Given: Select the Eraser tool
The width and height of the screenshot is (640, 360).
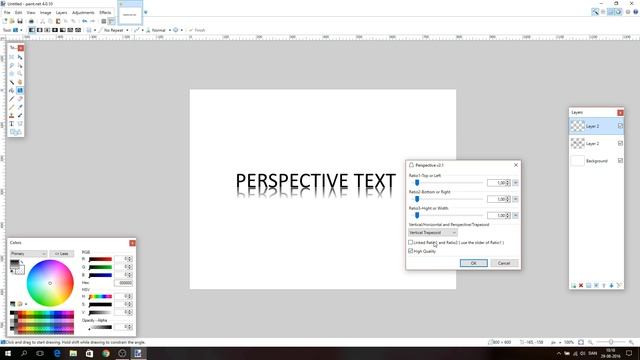Looking at the screenshot, I should (20, 99).
